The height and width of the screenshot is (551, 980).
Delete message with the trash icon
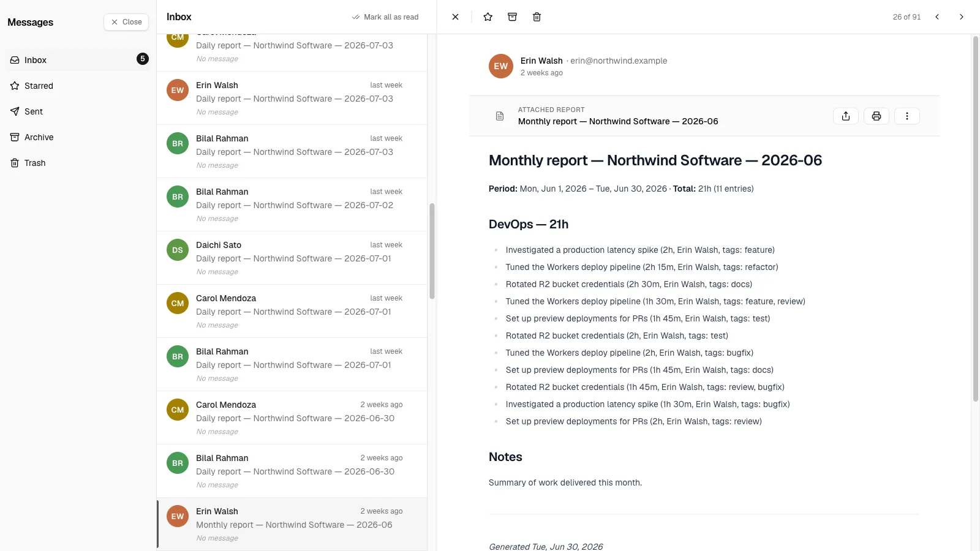click(x=537, y=17)
